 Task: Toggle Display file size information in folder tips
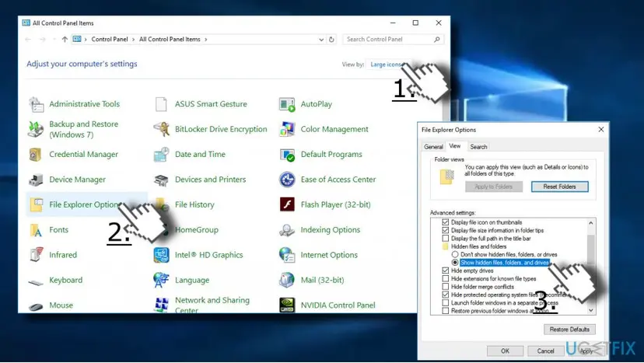(x=445, y=230)
